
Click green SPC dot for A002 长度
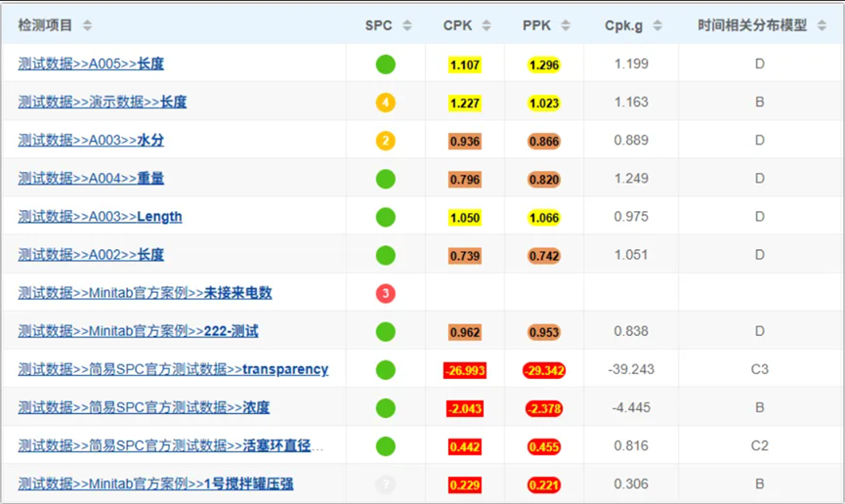click(x=385, y=256)
